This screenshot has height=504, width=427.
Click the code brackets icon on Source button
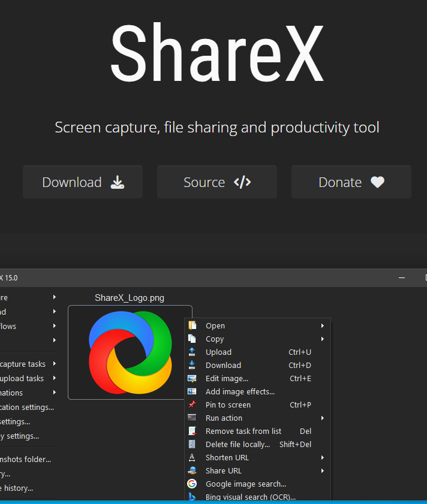[242, 182]
